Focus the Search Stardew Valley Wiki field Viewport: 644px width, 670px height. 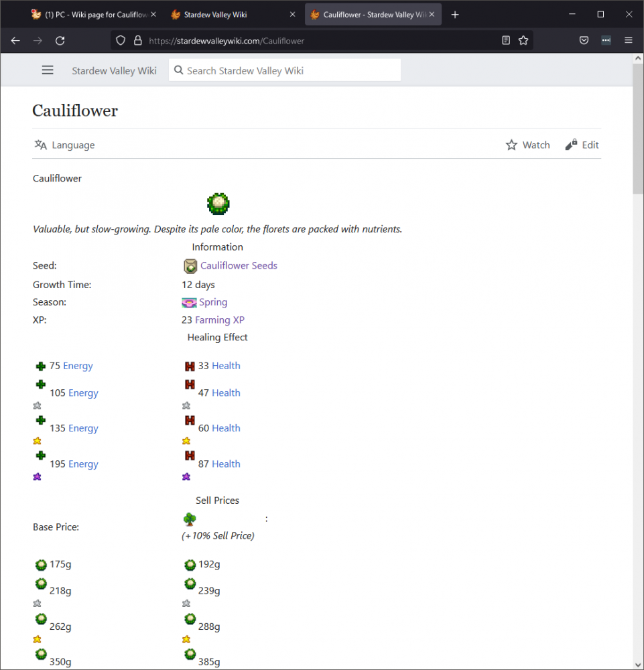[285, 70]
